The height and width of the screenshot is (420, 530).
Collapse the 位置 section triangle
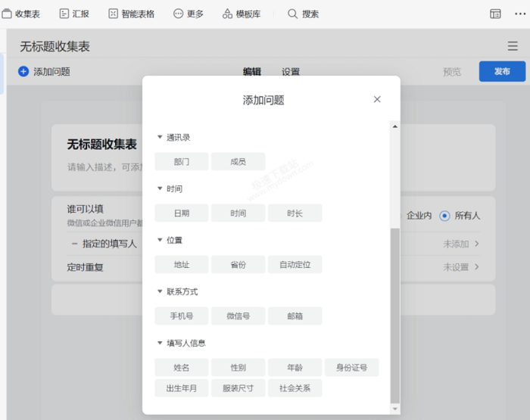[x=160, y=240]
